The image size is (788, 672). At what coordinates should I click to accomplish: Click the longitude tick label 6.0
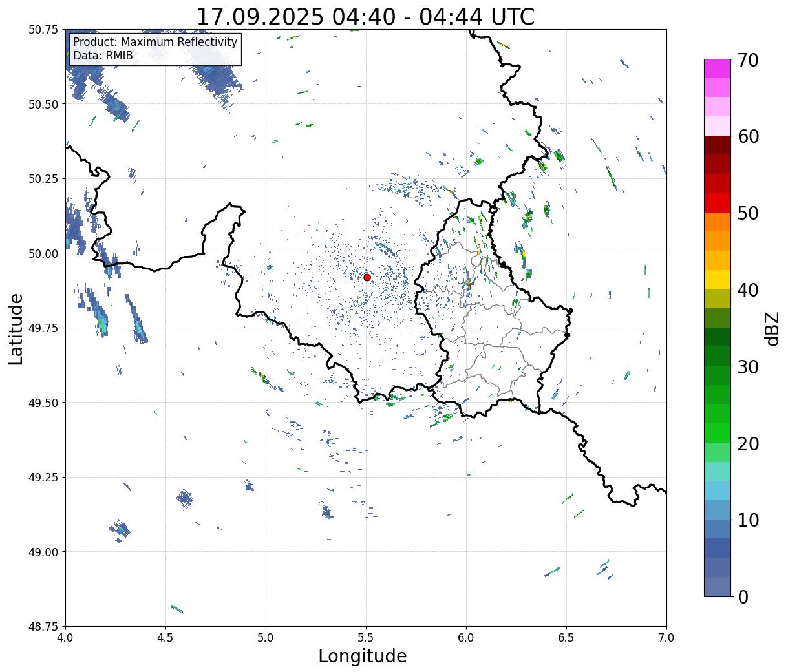point(466,637)
